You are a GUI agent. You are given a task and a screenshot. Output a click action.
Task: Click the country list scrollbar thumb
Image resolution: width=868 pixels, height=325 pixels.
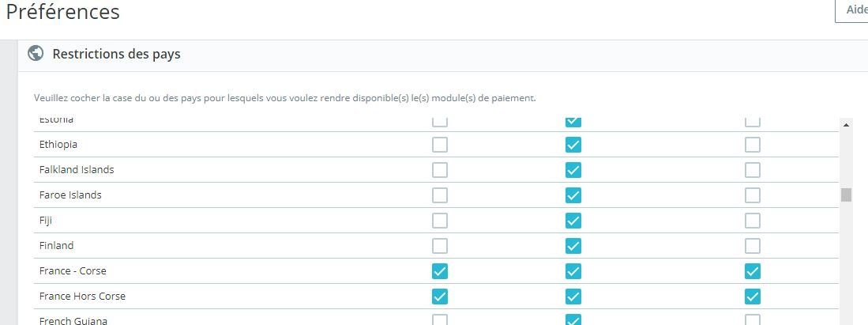(846, 195)
